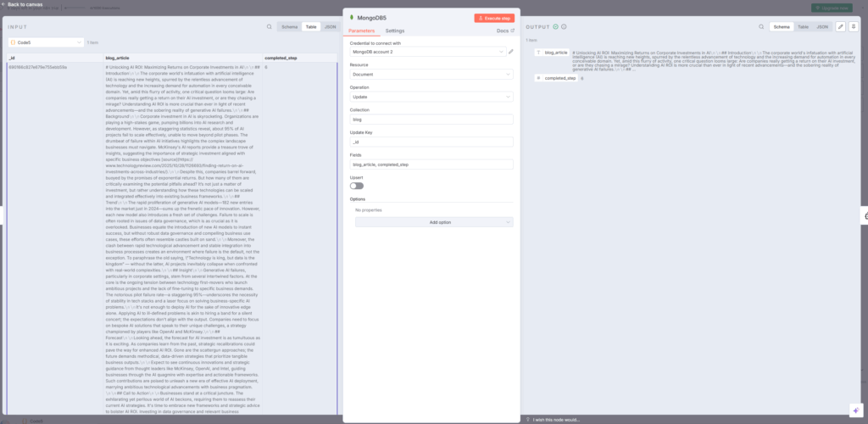This screenshot has width=868, height=424.
Task: Click the output info circle icon
Action: tap(563, 27)
